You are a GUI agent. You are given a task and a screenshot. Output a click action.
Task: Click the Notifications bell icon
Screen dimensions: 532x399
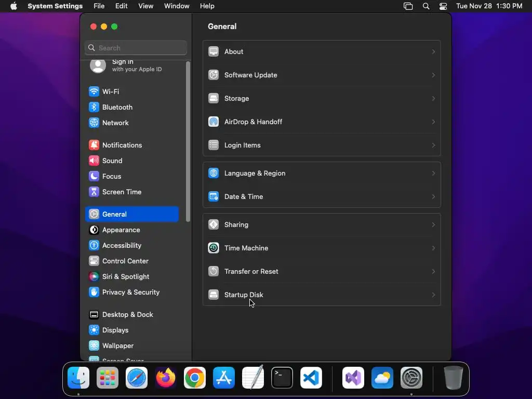[94, 145]
